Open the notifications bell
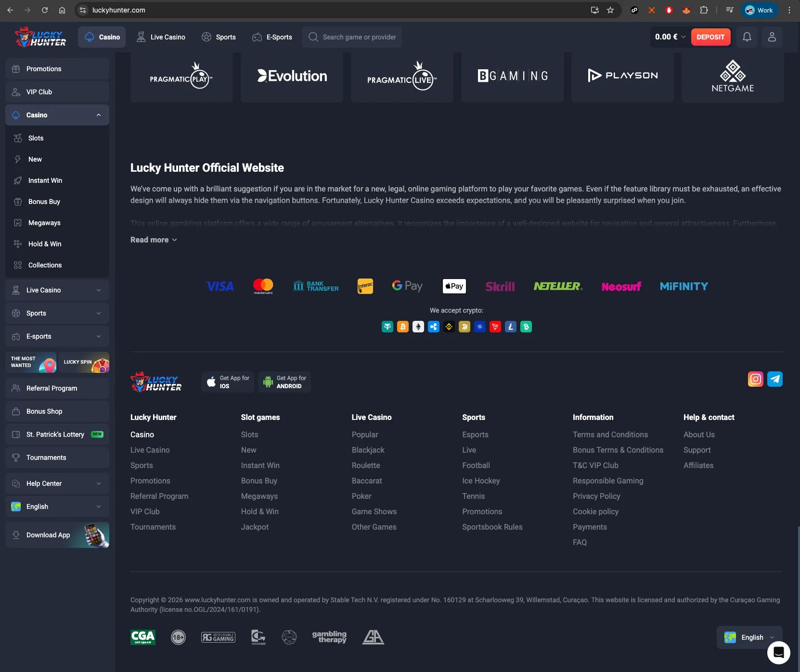Image resolution: width=800 pixels, height=672 pixels. click(747, 37)
